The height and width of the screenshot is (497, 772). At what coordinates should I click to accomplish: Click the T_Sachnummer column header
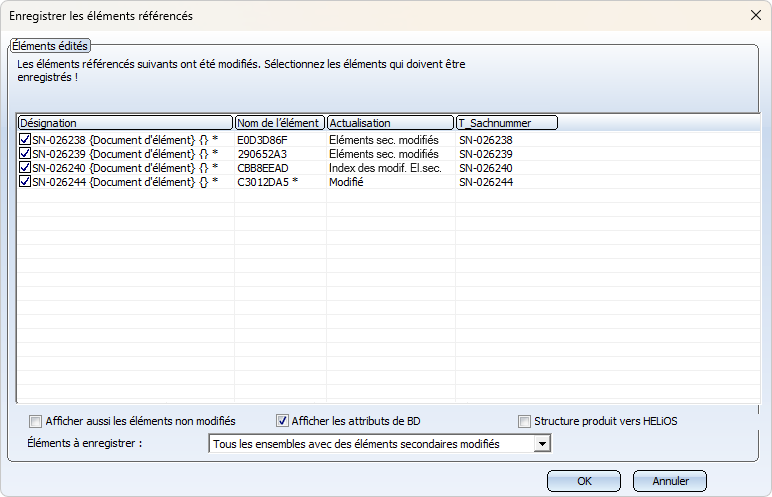point(506,123)
